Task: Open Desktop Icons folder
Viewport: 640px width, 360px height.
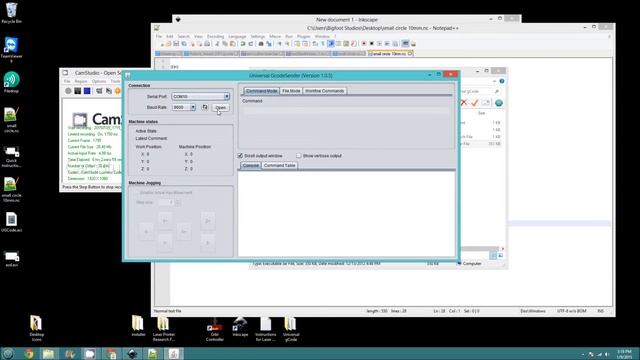Action: [x=36, y=328]
